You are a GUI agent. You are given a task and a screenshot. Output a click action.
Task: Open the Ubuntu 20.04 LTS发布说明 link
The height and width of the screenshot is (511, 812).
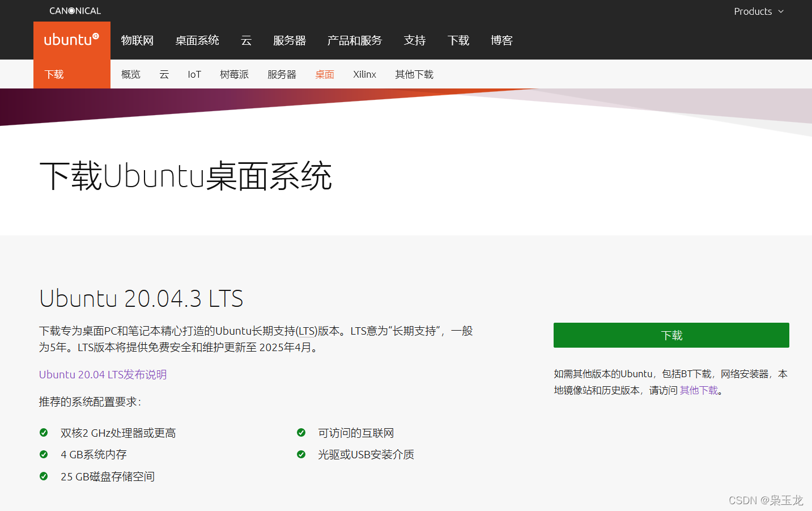click(103, 374)
